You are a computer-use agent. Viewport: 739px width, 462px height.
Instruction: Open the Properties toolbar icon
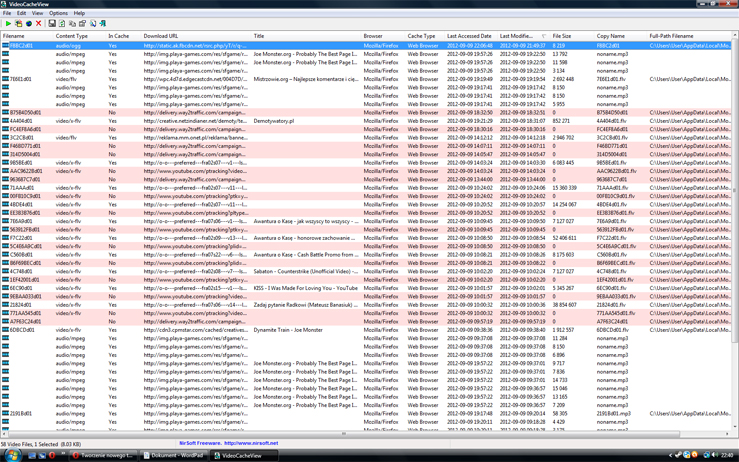click(x=82, y=23)
